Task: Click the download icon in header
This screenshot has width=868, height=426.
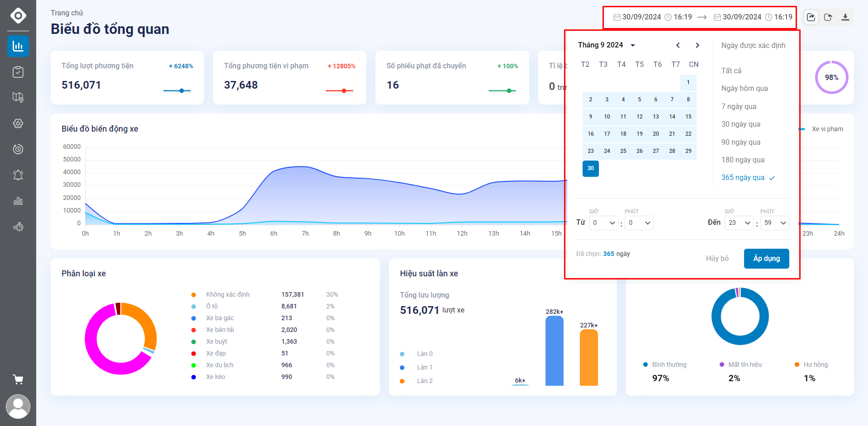Action: pyautogui.click(x=845, y=17)
